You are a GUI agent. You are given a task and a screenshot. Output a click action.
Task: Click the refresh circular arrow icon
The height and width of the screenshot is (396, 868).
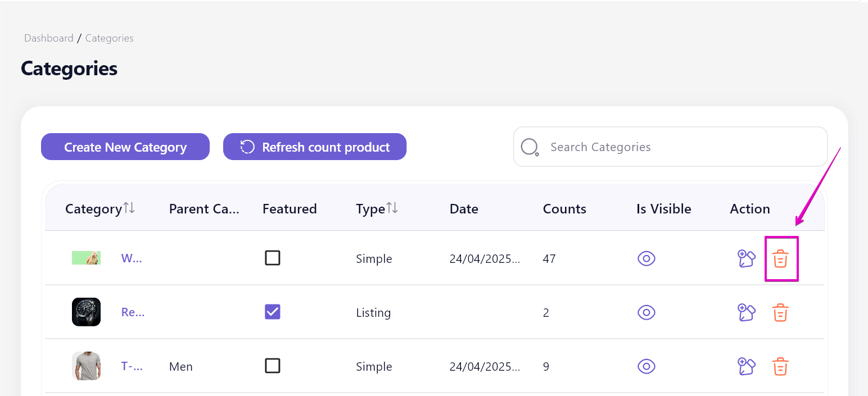click(247, 147)
